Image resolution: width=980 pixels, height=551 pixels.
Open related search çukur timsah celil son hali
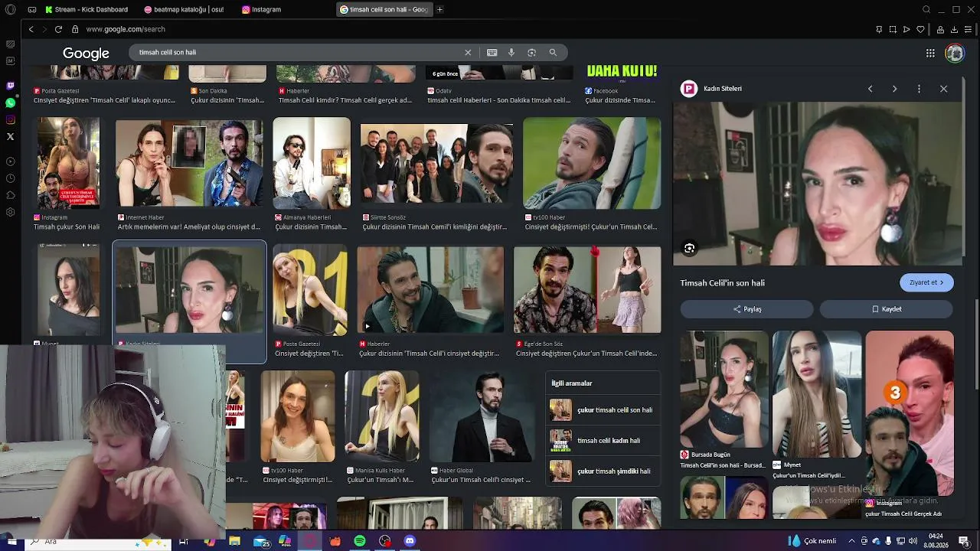click(x=603, y=410)
